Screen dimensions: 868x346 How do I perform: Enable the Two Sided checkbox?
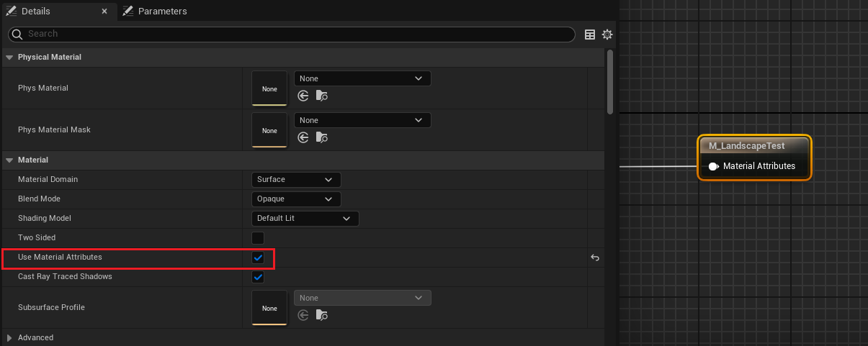pos(258,237)
